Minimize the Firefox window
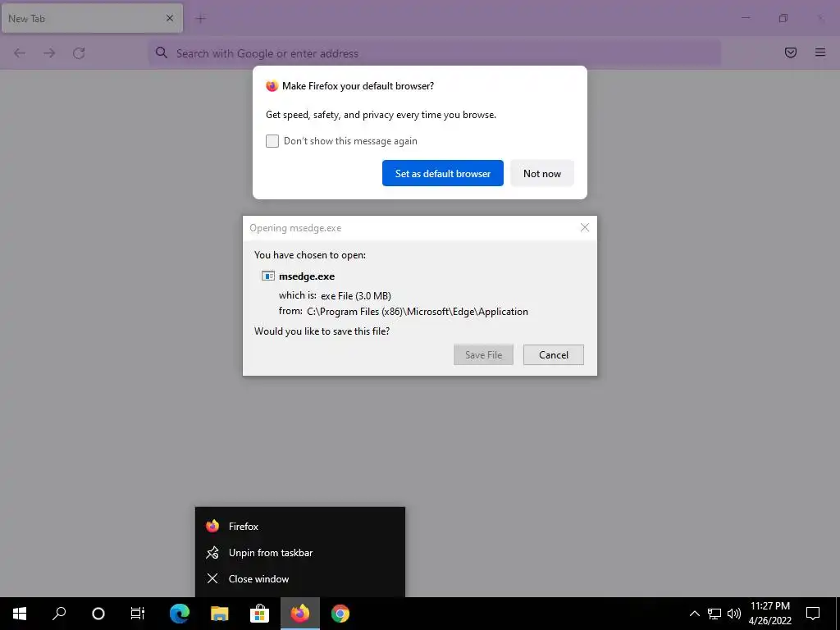Screen dimensions: 840x630 [746, 18]
